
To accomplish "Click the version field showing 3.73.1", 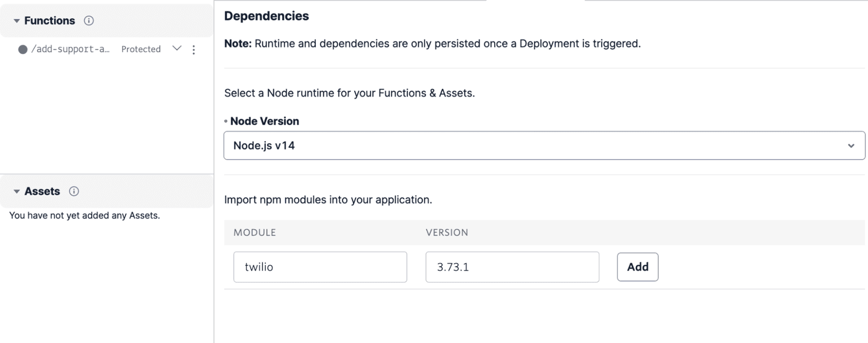I will click(x=512, y=267).
